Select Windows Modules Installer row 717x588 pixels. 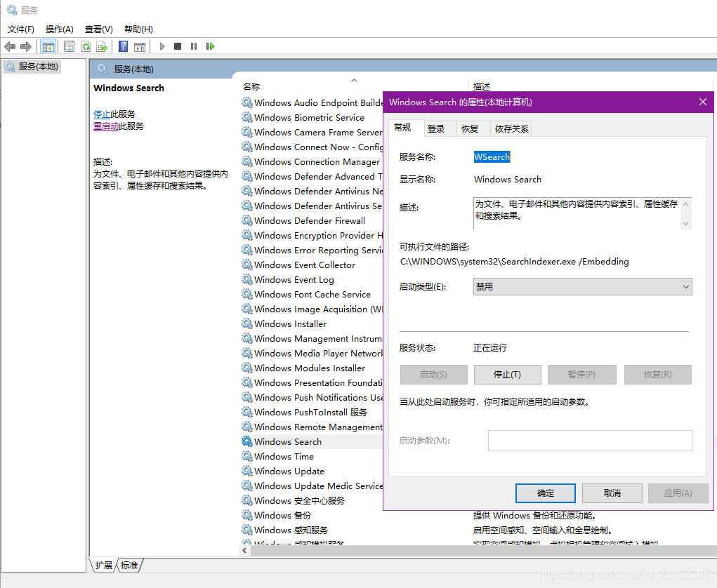[x=313, y=368]
